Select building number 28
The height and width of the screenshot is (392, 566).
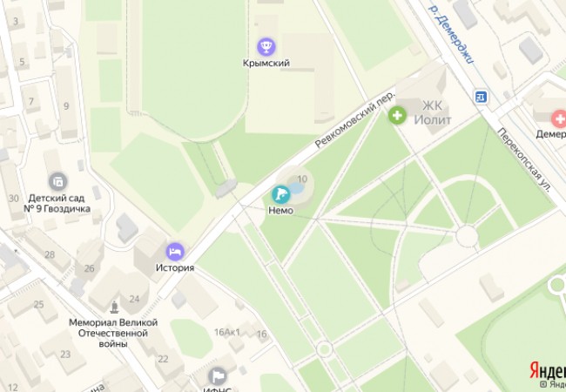[x=50, y=255]
